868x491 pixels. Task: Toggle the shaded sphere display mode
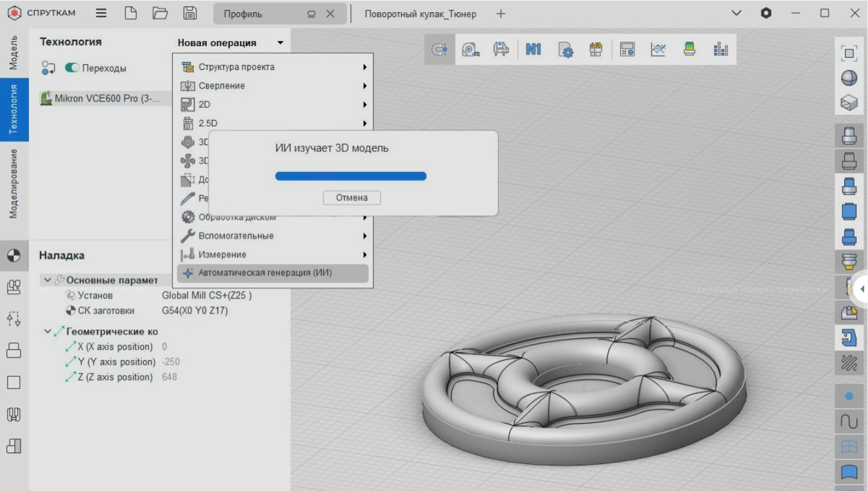(849, 78)
